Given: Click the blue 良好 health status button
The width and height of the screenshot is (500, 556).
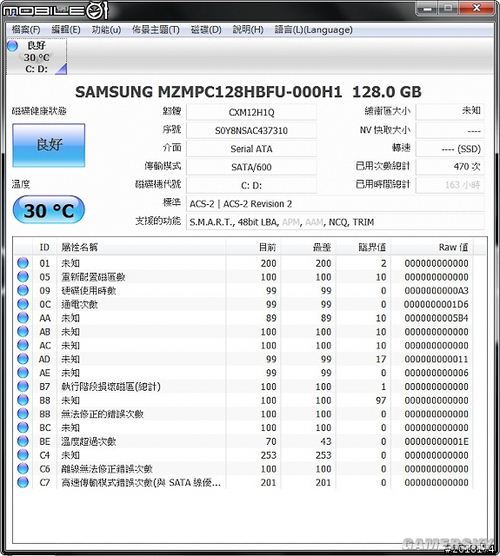Looking at the screenshot, I should point(49,145).
